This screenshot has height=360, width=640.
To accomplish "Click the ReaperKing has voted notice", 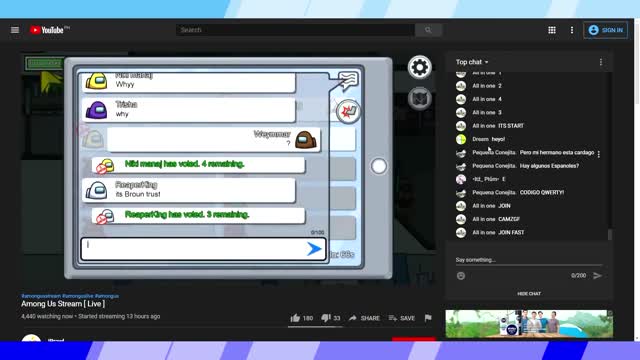I will [x=198, y=215].
